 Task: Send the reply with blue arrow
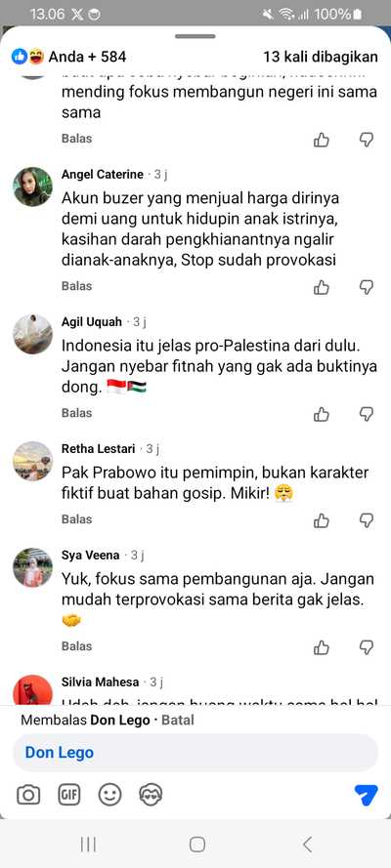(x=366, y=796)
